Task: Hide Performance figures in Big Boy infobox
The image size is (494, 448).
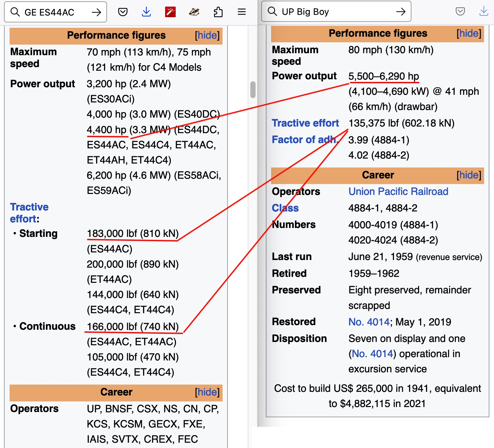Action: (x=469, y=33)
